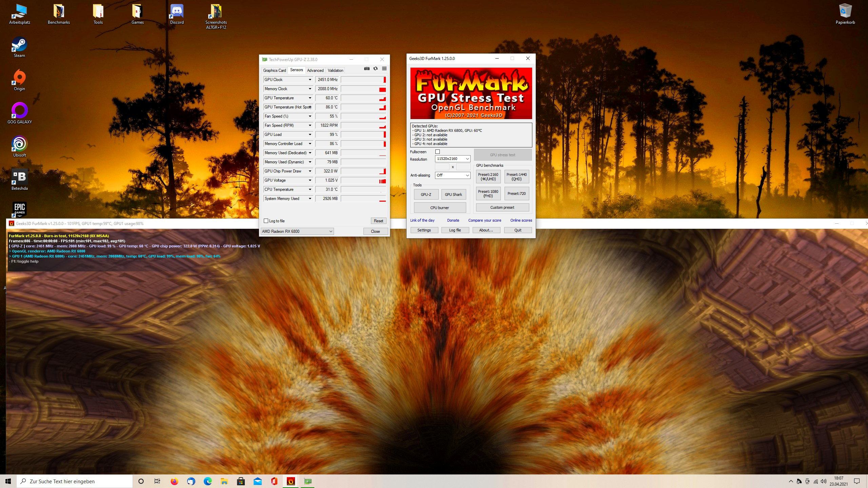The image size is (868, 488).
Task: Open Arbeitsplatz desktop shortcut
Action: click(20, 14)
